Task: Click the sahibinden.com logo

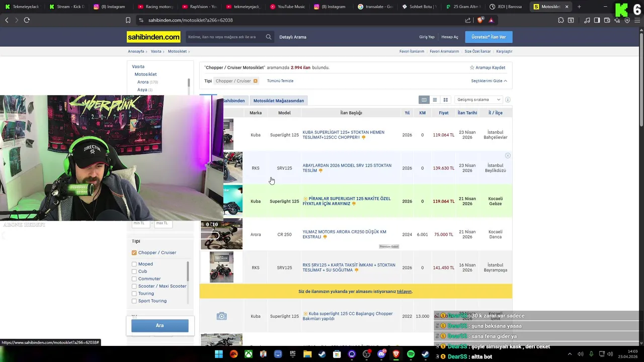Action: [153, 37]
